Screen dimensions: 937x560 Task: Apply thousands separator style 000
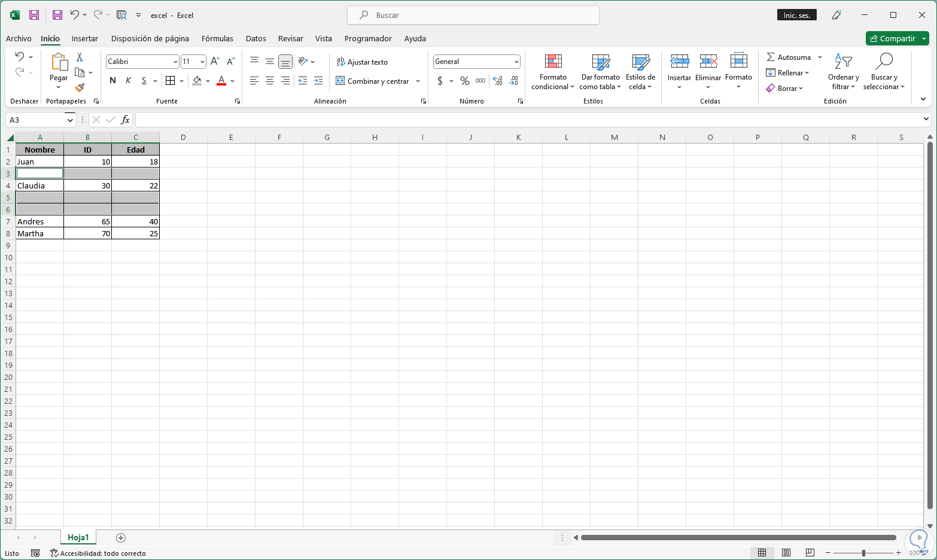tap(480, 81)
